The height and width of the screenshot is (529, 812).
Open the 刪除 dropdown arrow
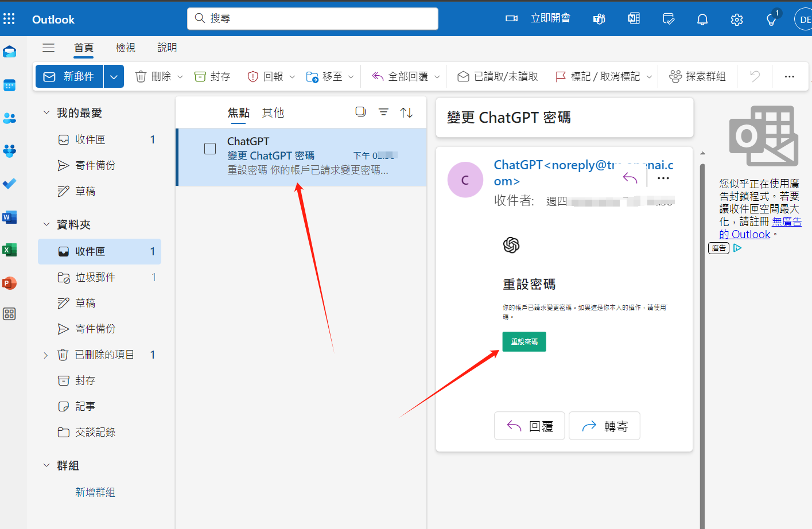pyautogui.click(x=180, y=77)
